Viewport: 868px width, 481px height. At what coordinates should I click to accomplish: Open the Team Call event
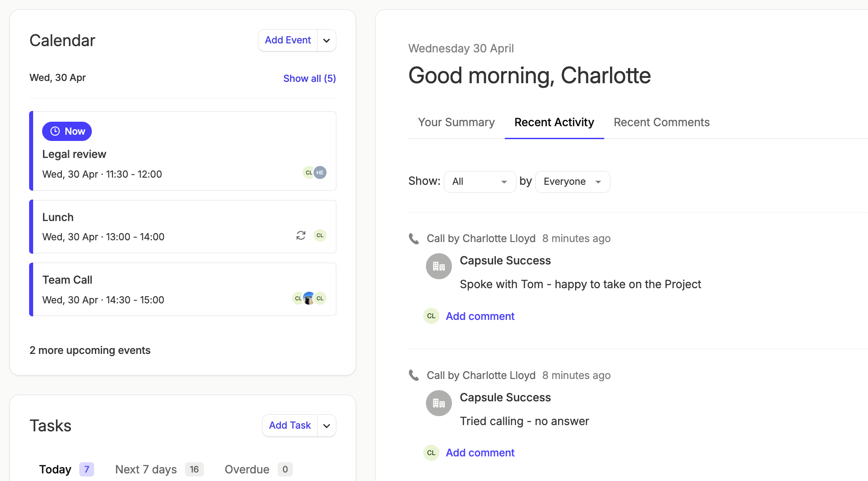click(183, 289)
